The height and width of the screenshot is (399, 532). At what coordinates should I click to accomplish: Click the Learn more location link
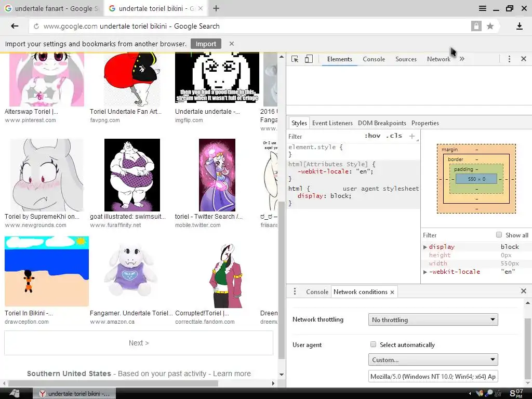click(232, 374)
